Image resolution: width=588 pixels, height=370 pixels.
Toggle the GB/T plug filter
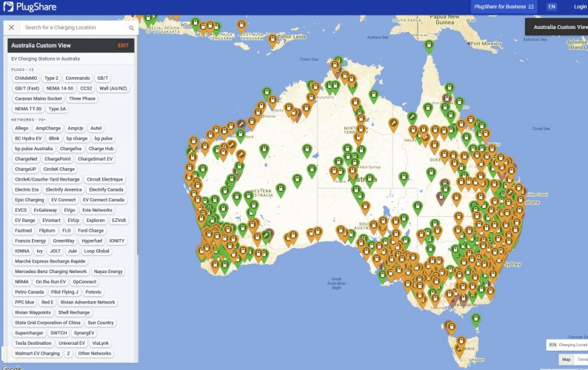(x=103, y=78)
